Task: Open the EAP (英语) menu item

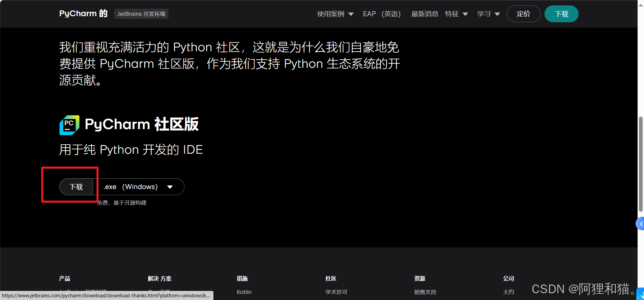Action: click(382, 14)
